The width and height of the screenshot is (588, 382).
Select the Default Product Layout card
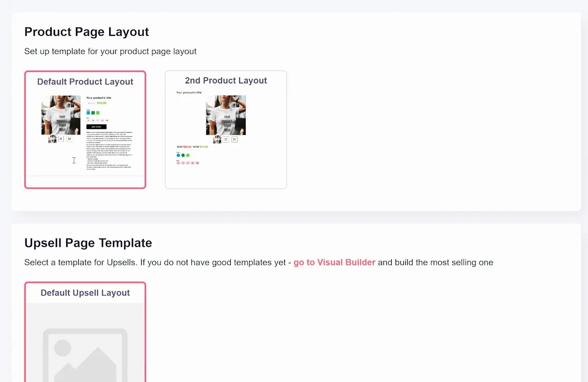tap(85, 130)
